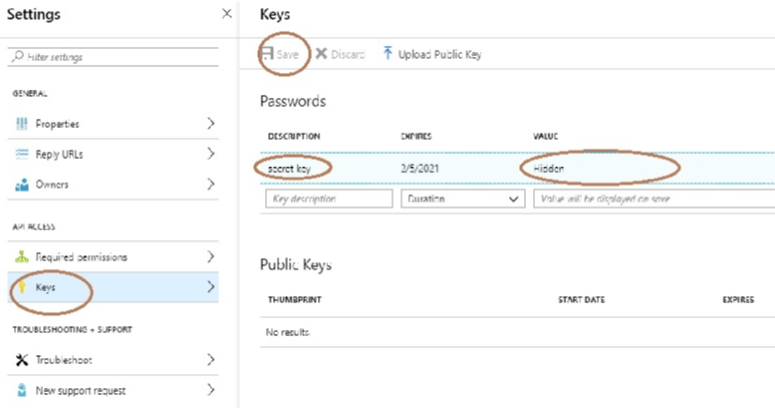Click the Reply URLs list icon
This screenshot has height=408, width=775.
pos(22,154)
